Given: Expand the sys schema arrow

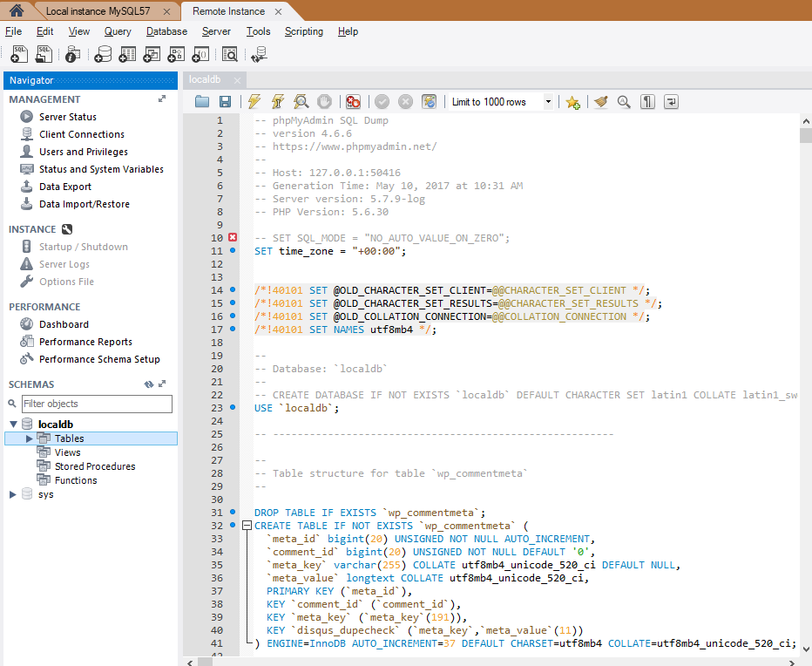Looking at the screenshot, I should (x=13, y=494).
